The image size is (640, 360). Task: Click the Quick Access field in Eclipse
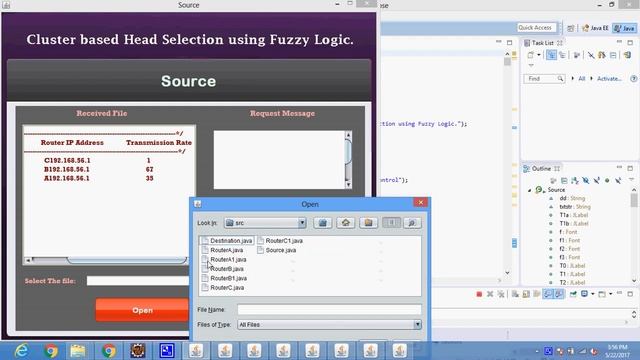pos(536,27)
